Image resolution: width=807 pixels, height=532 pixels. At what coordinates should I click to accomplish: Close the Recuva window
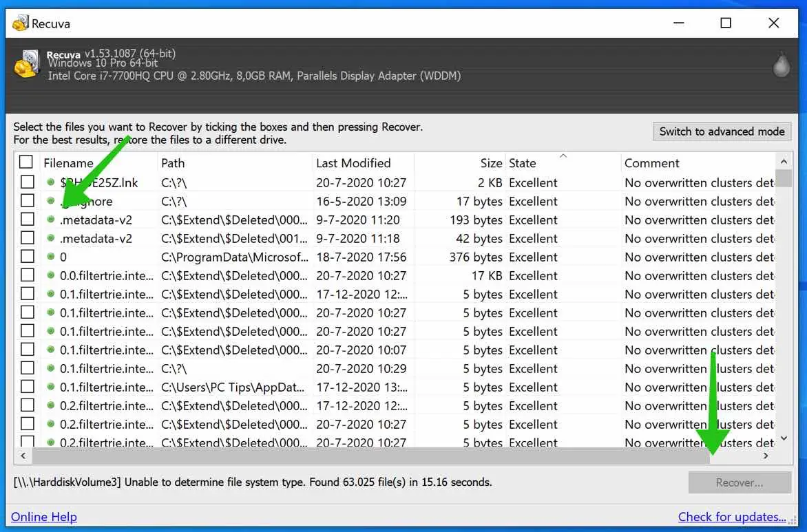click(x=773, y=23)
